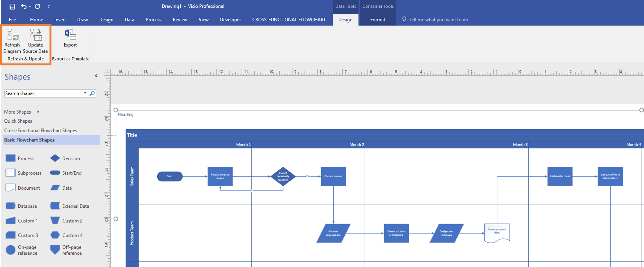
Task: Switch to the Home ribbon tab
Action: (x=37, y=20)
